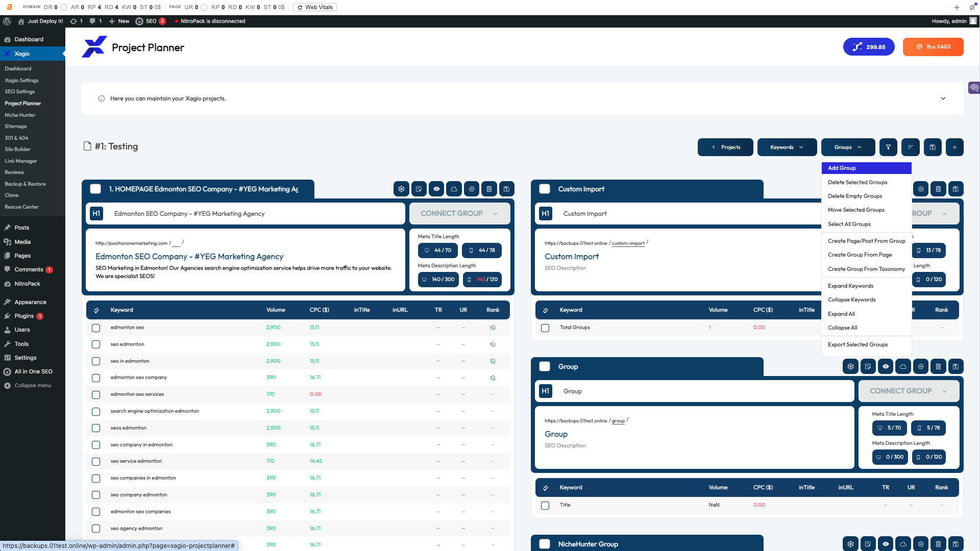Open CONNECT GROUP dropdown in Group card
The width and height of the screenshot is (980, 551).
pyautogui.click(x=909, y=391)
